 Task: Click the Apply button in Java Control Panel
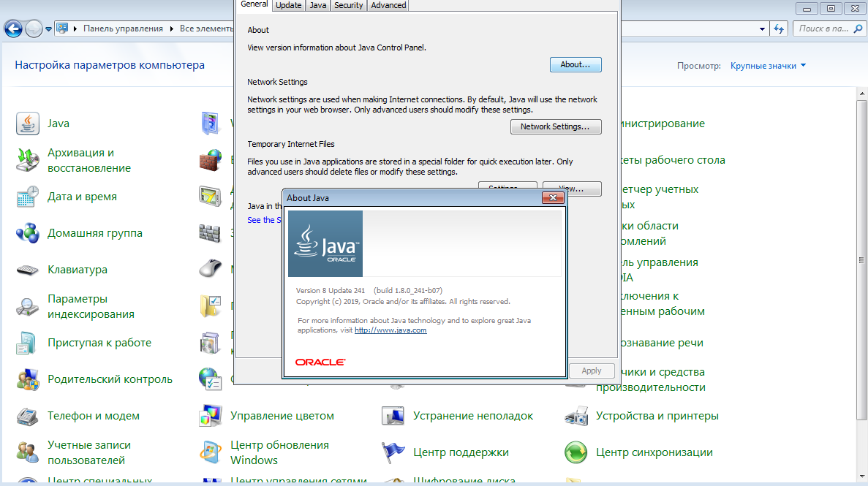(x=591, y=371)
